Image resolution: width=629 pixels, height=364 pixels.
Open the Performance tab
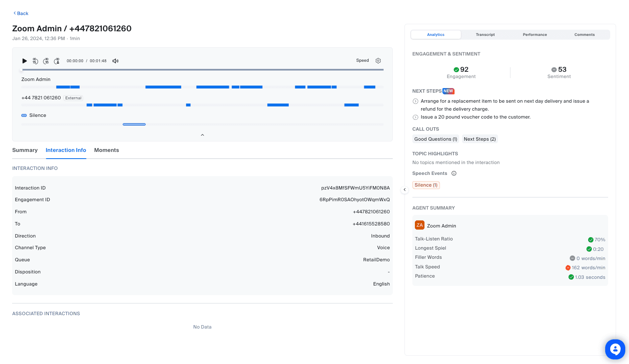coord(535,35)
